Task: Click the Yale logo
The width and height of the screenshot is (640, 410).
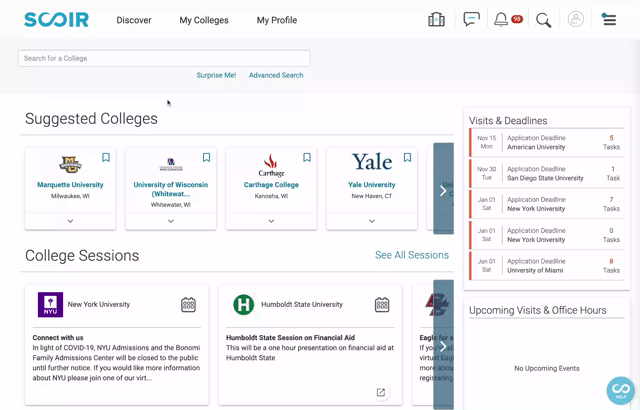Action: point(372,162)
